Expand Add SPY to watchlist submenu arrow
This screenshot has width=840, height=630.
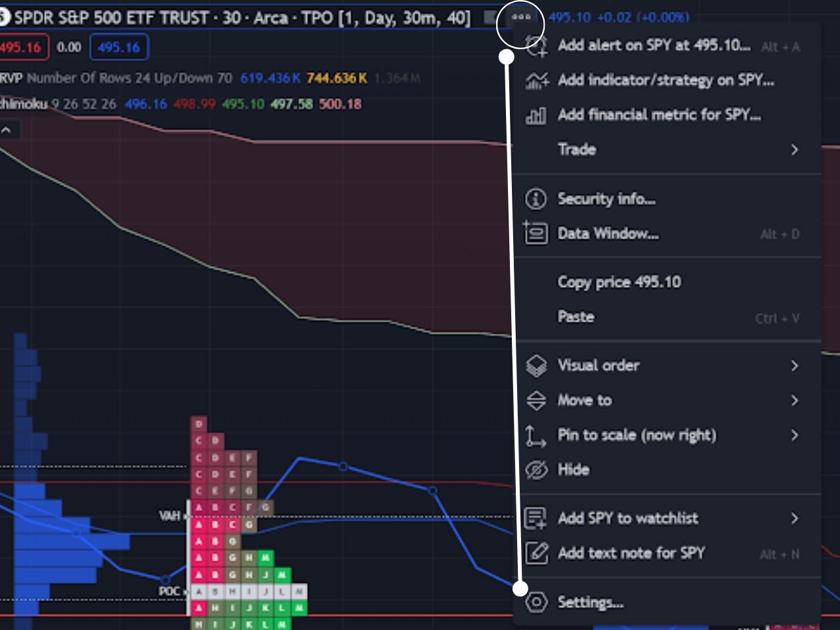coord(795,518)
